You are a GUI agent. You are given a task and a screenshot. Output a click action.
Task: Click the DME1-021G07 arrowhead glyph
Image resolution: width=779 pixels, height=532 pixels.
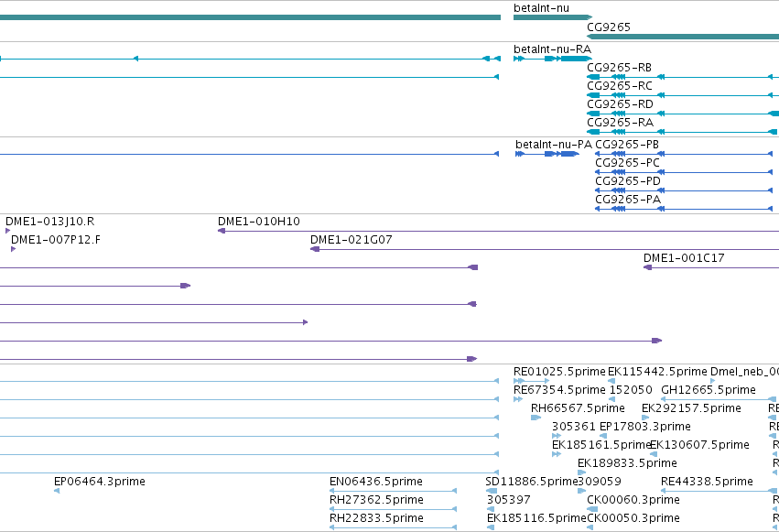pos(315,249)
